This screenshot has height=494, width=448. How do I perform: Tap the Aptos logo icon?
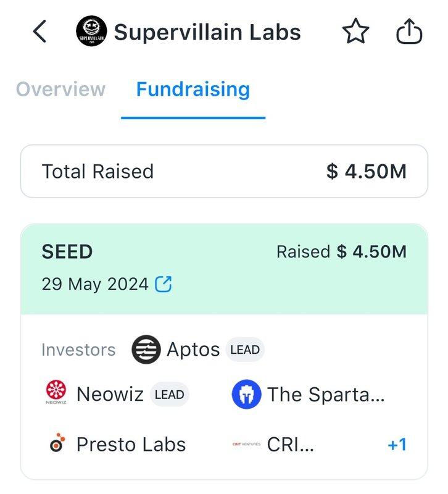click(x=146, y=350)
